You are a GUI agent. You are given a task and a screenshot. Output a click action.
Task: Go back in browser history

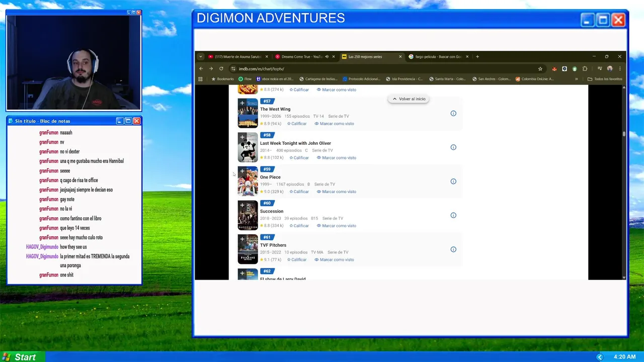(x=201, y=68)
